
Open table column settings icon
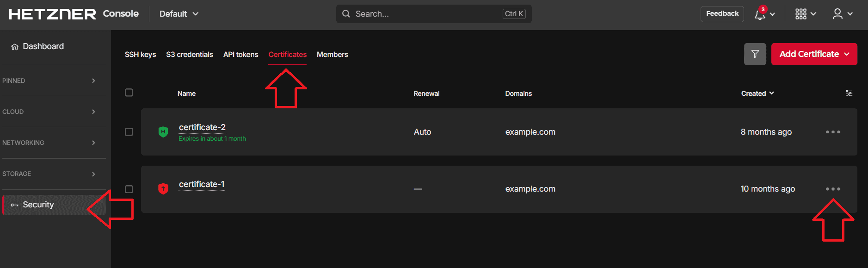[849, 93]
